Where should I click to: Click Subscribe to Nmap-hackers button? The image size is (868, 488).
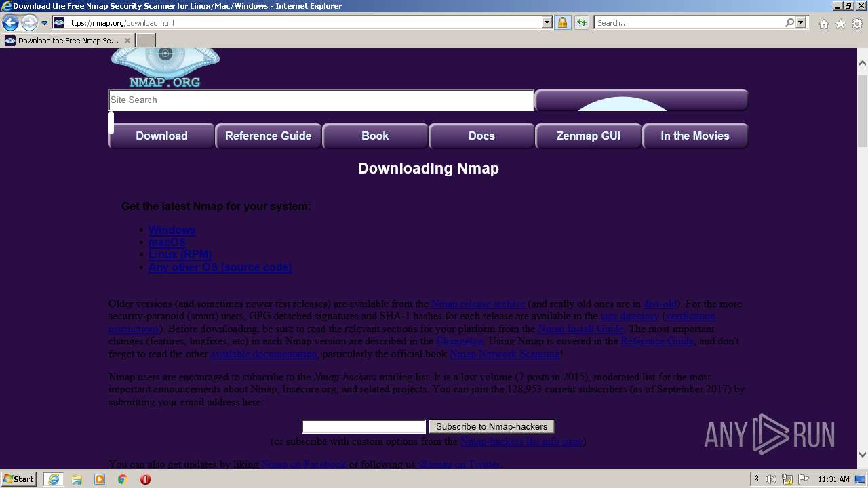[x=492, y=427]
